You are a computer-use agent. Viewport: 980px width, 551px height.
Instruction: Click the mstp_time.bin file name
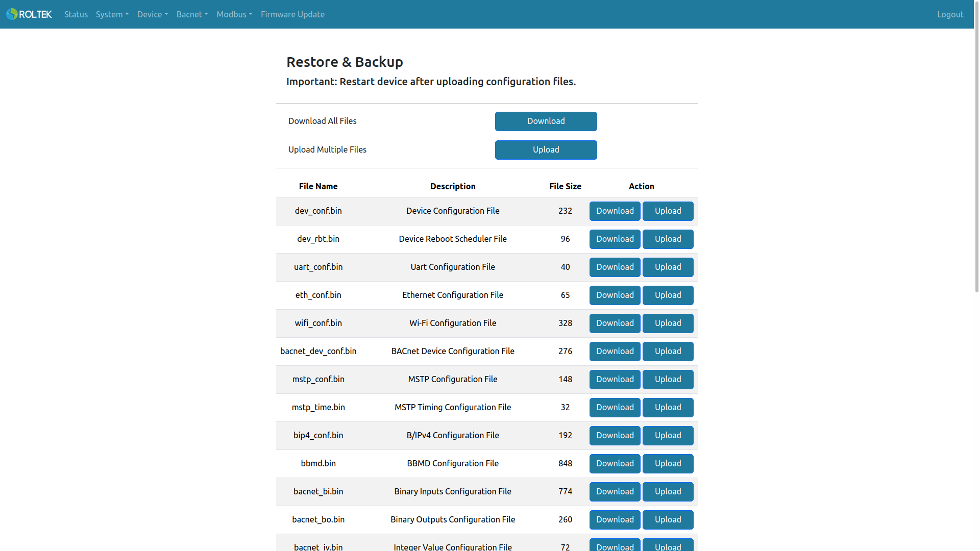click(x=318, y=408)
